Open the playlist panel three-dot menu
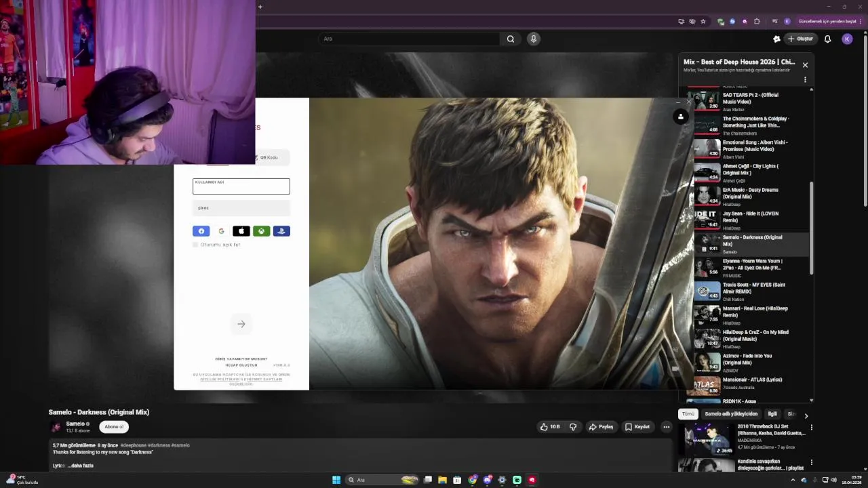 pyautogui.click(x=805, y=80)
